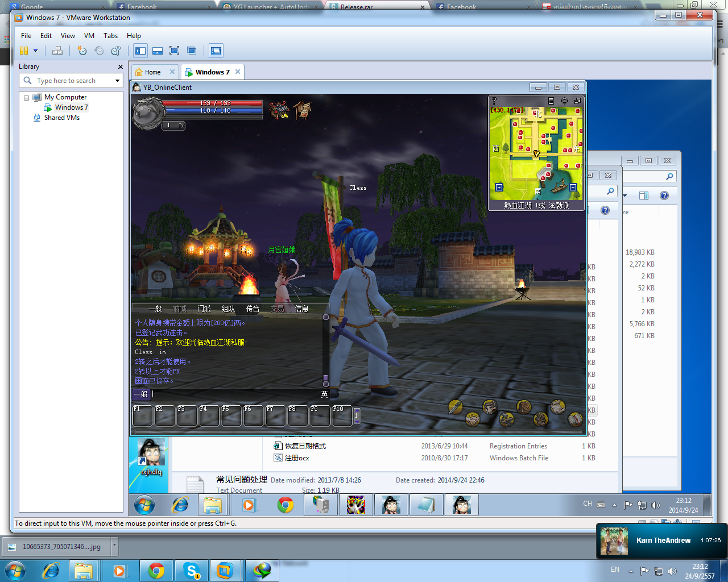
Task: Open Chrome from the guest VM taskbar
Action: tap(286, 505)
